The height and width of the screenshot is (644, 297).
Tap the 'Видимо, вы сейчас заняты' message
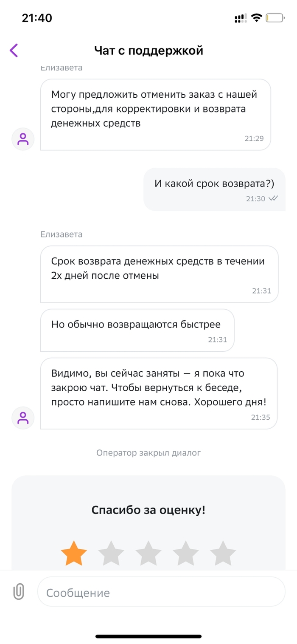coord(159,393)
